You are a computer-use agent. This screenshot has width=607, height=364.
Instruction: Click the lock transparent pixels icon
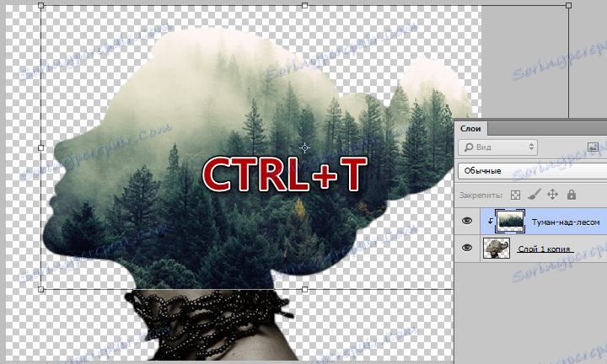(x=515, y=195)
